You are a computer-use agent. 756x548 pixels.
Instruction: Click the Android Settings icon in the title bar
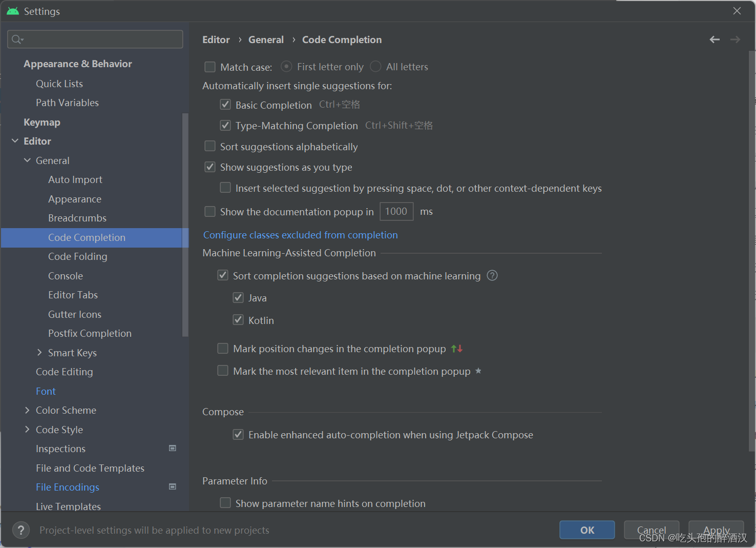click(x=12, y=10)
